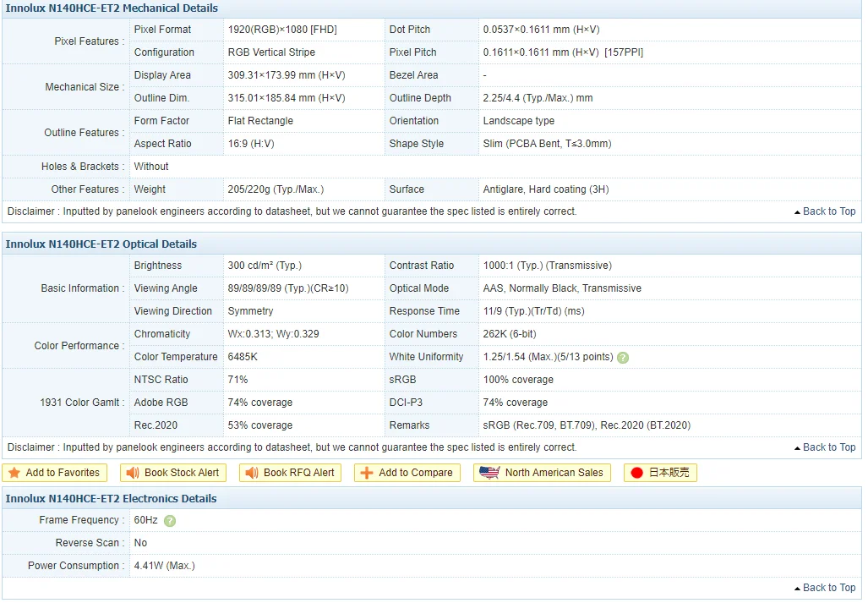The image size is (868, 603).
Task: Click the Flat Rectangle form factor value
Action: (260, 121)
